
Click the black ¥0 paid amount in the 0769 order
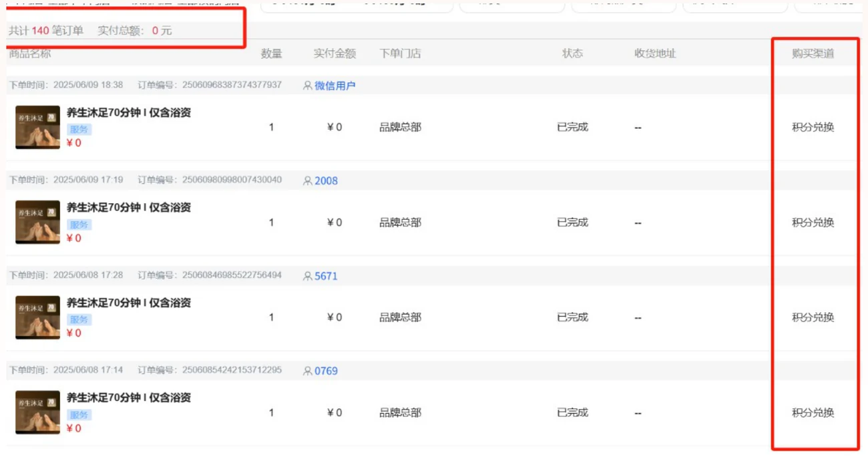click(335, 413)
